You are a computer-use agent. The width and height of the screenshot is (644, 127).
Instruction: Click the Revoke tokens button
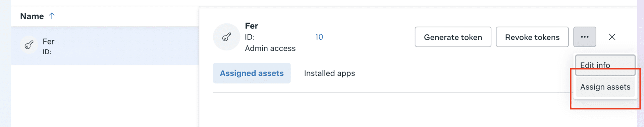532,37
